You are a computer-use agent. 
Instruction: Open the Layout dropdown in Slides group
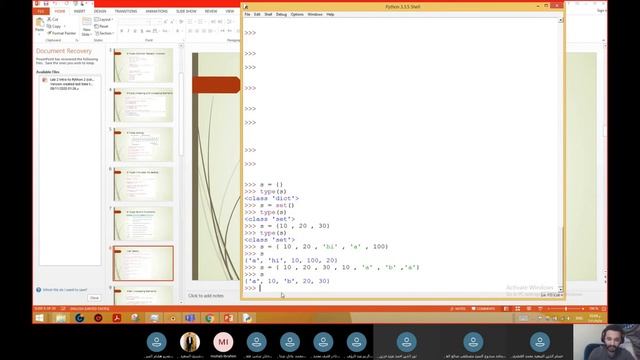click(x=104, y=19)
